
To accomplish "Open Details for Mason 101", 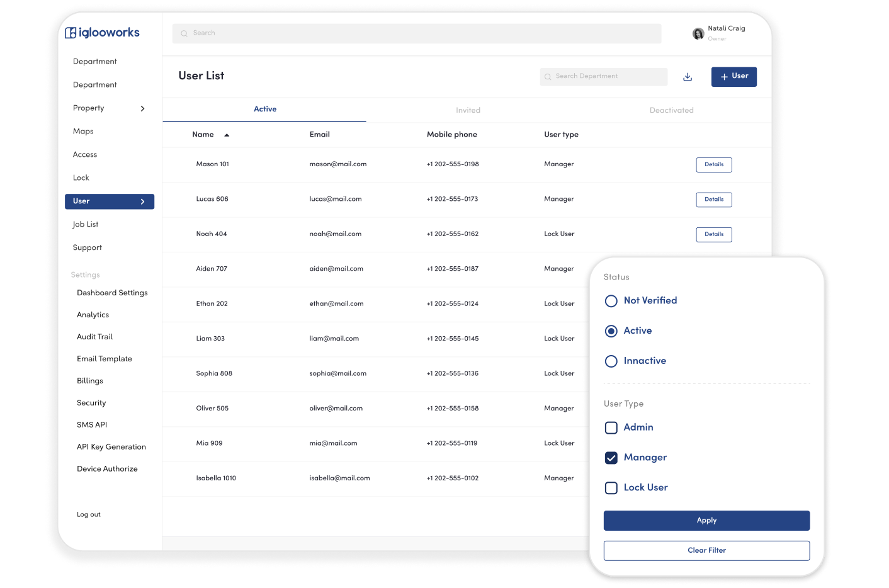I will pyautogui.click(x=713, y=164).
